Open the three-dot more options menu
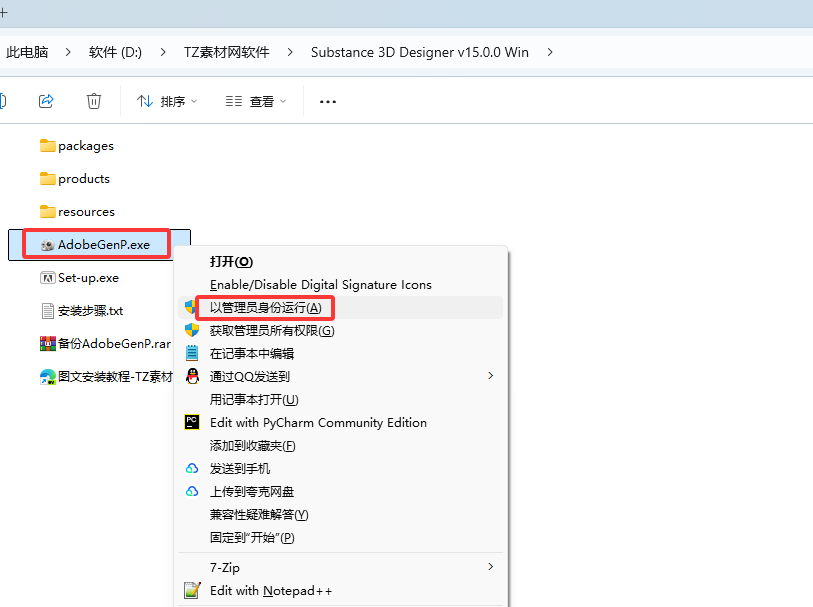This screenshot has width=813, height=607. (328, 102)
